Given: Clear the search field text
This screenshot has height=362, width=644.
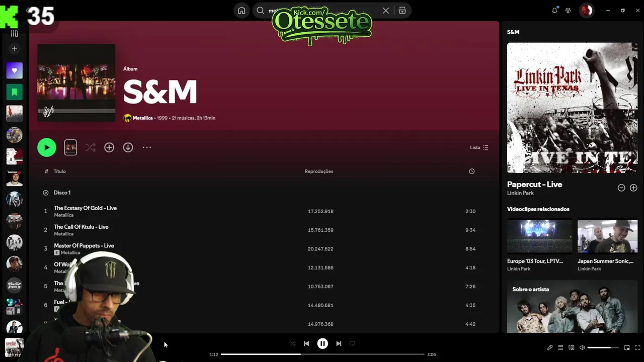Looking at the screenshot, I should (x=386, y=11).
